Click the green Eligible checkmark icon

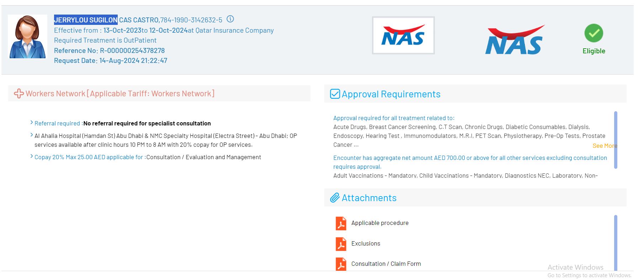click(x=594, y=33)
